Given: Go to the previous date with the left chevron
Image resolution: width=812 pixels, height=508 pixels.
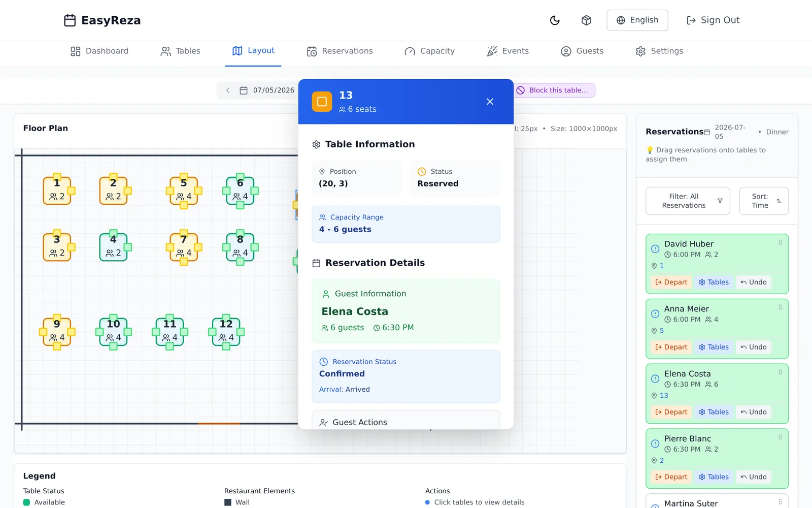Looking at the screenshot, I should point(228,90).
